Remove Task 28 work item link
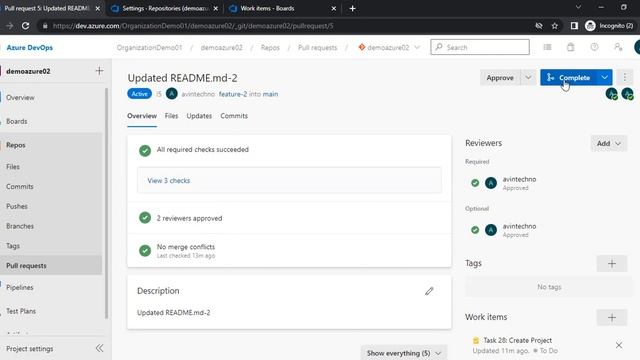 pos(619,345)
